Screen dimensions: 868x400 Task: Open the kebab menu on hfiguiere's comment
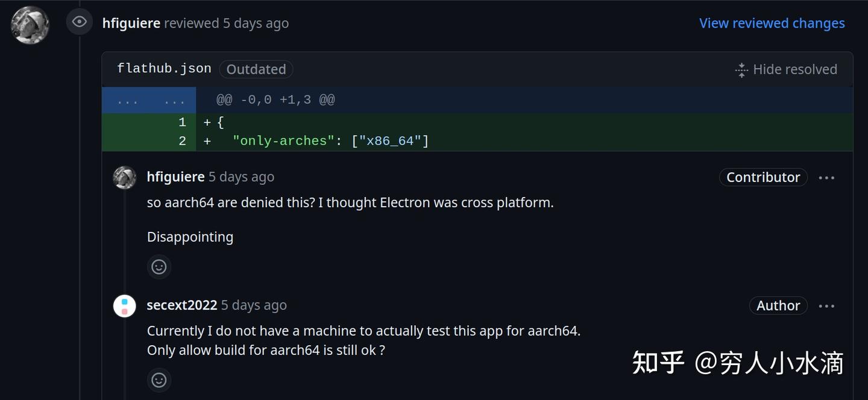[x=826, y=177]
